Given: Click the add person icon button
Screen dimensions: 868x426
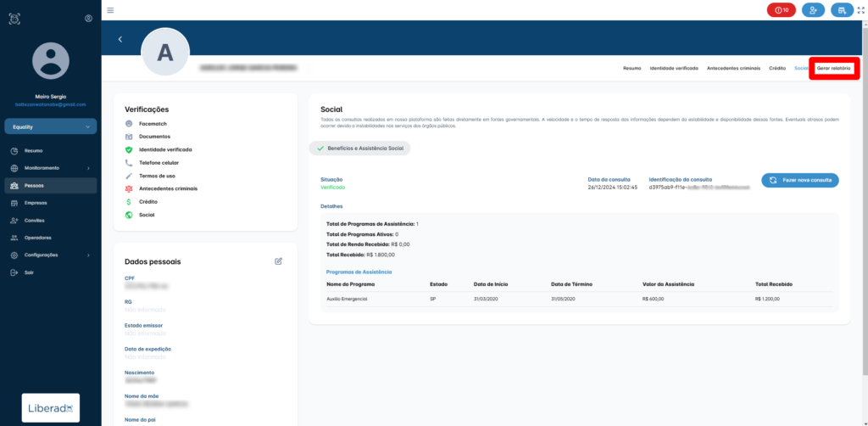Looking at the screenshot, I should (813, 10).
